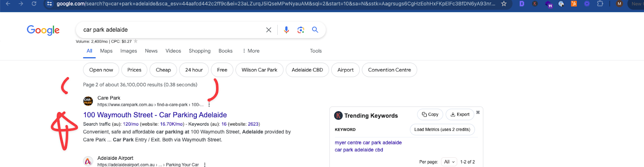Clear the search box with the X
Viewport: 644px width, 167px height.
click(x=268, y=30)
